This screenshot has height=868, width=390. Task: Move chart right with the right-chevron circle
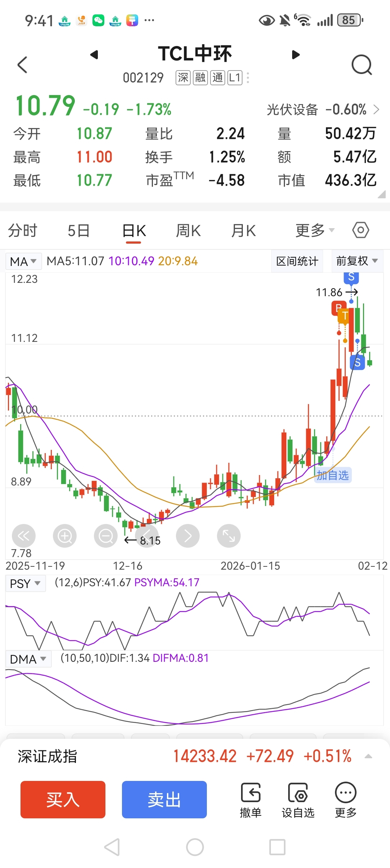tap(188, 536)
